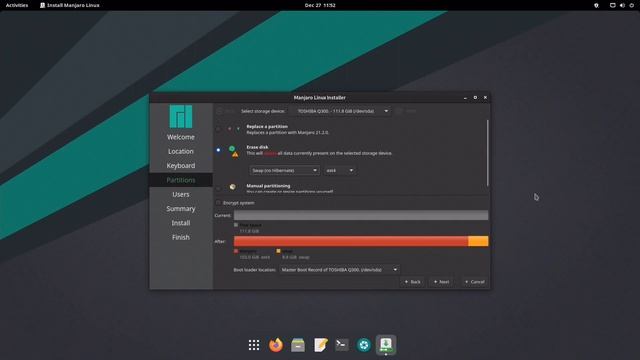Viewport: 640px width, 360px height.
Task: Select the Replace a partition radio button
Action: (218, 129)
